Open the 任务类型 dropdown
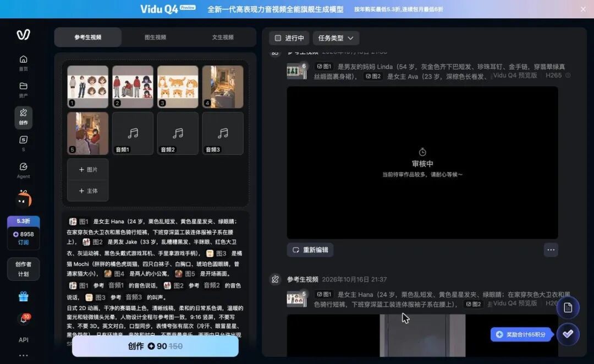The width and height of the screenshot is (594, 364). 335,38
